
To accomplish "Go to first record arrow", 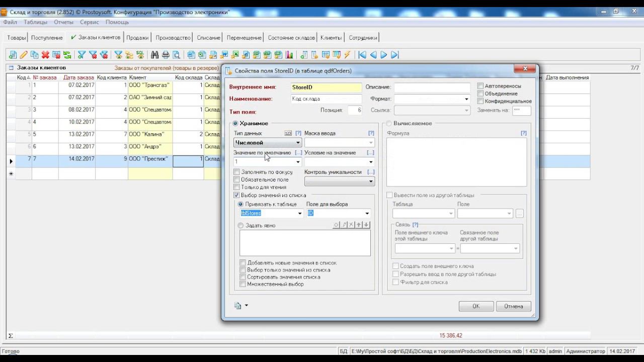I will point(362,55).
